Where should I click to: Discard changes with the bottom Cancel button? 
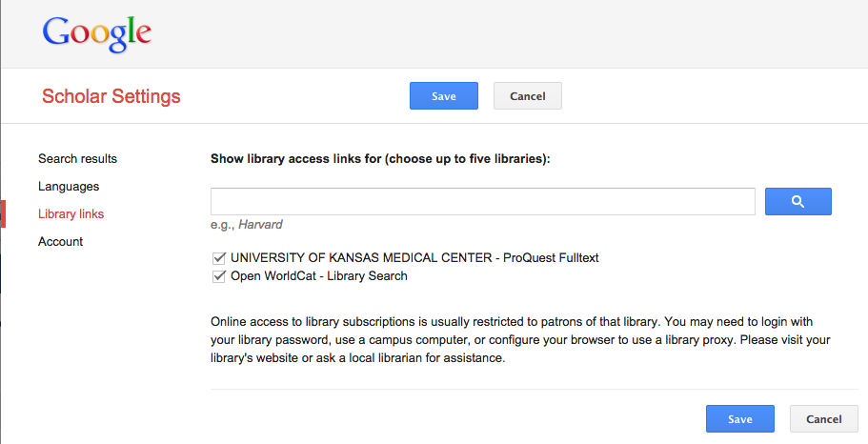click(824, 419)
